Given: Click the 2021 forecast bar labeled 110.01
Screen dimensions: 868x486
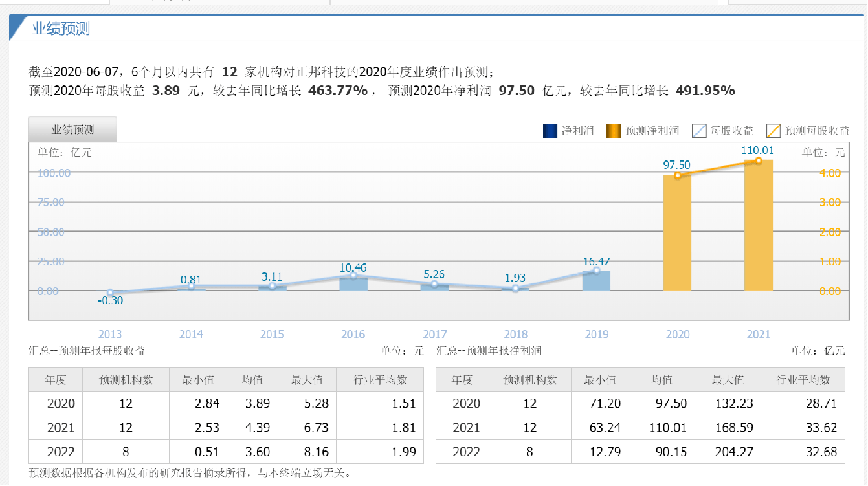Looking at the screenshot, I should point(758,225).
